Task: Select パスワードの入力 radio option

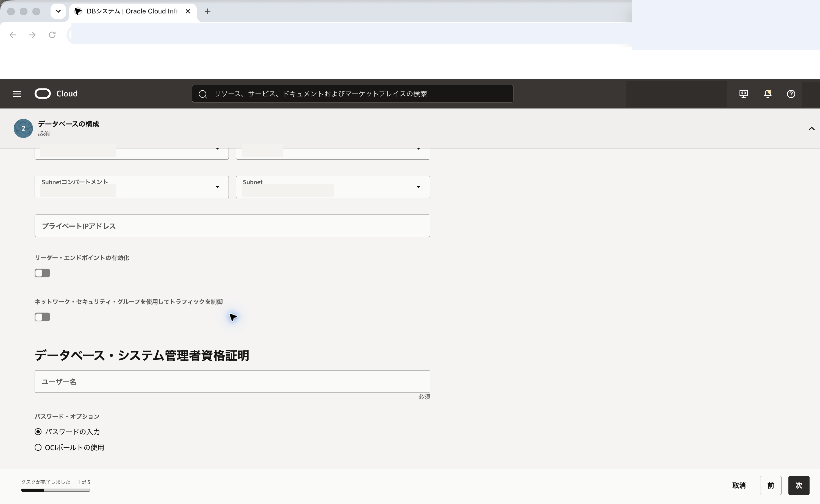Action: [38, 432]
